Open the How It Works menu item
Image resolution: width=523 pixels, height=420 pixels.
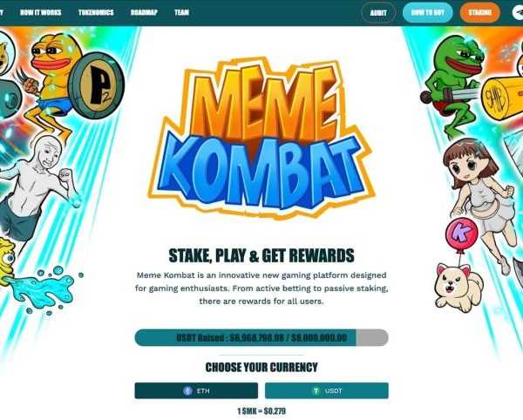(41, 13)
